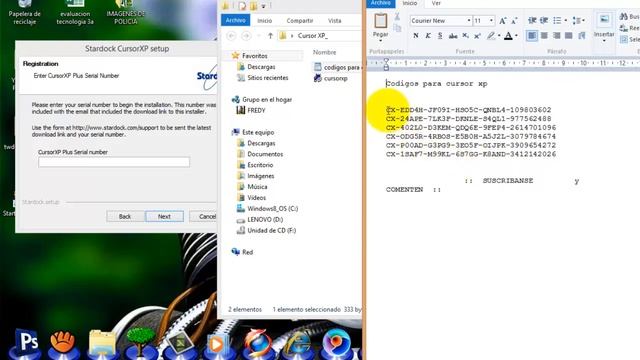The image size is (640, 360).
Task: Click the font color A swatch
Action: pos(508,36)
